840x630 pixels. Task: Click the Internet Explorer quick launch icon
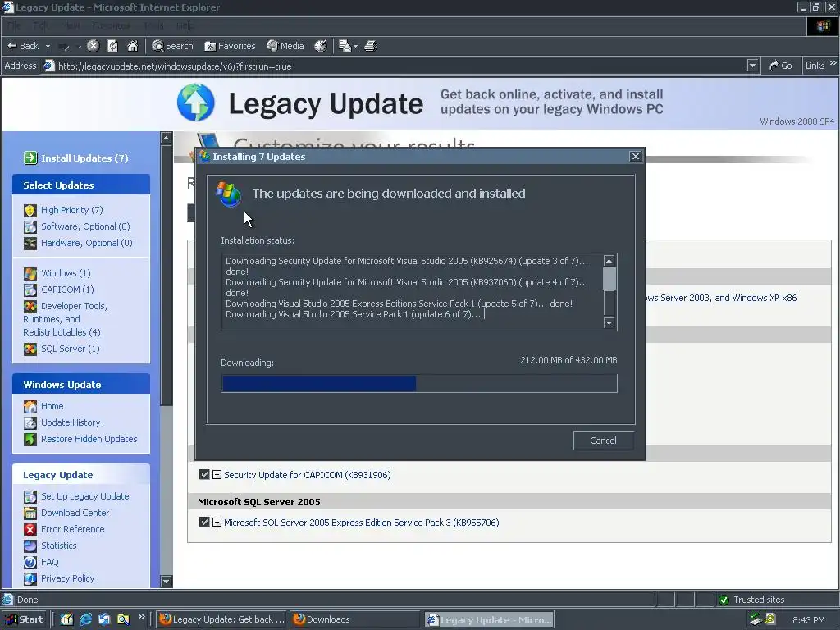click(x=85, y=619)
